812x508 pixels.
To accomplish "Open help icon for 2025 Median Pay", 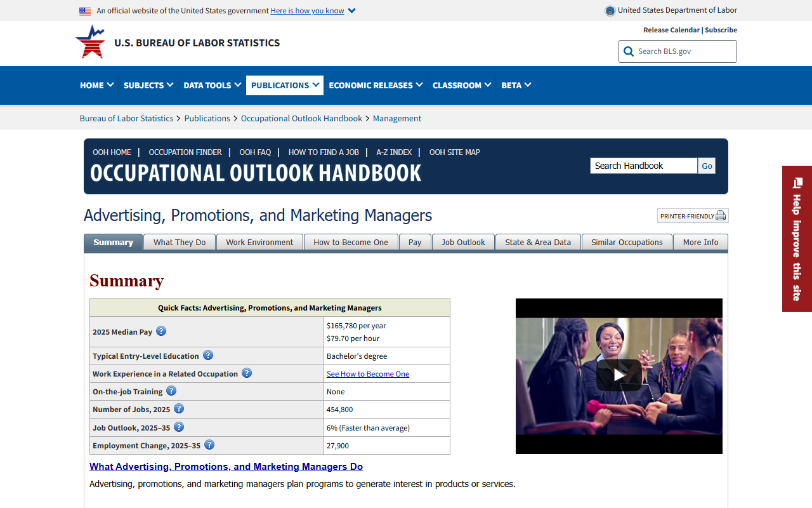I will (x=161, y=331).
